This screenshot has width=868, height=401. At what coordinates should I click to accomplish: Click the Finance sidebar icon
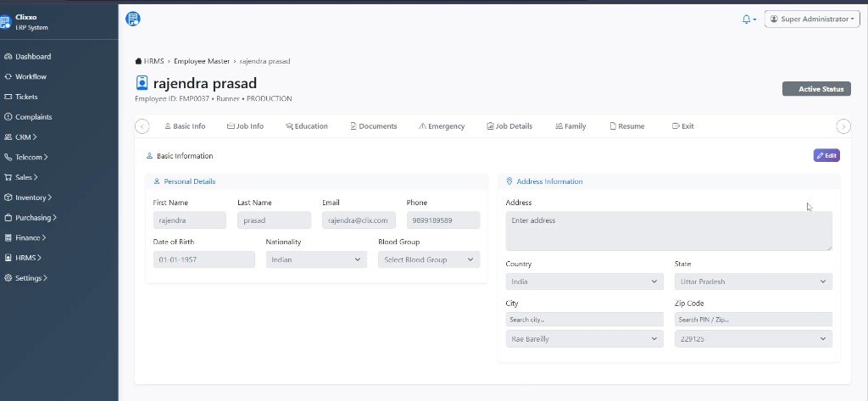click(x=8, y=237)
